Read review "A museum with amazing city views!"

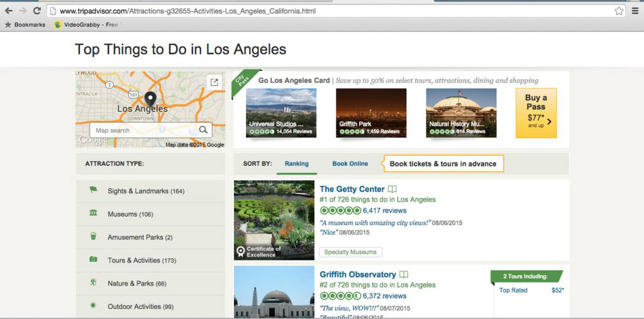[x=375, y=223]
